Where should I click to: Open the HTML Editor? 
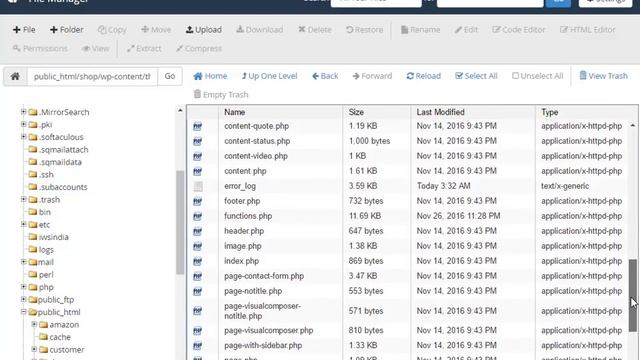587,30
